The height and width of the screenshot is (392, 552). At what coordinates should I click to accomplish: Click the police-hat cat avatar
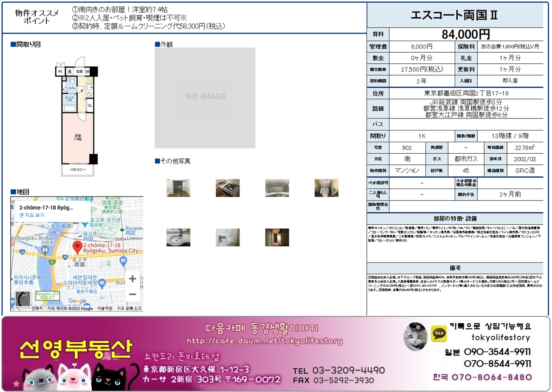[414, 336]
